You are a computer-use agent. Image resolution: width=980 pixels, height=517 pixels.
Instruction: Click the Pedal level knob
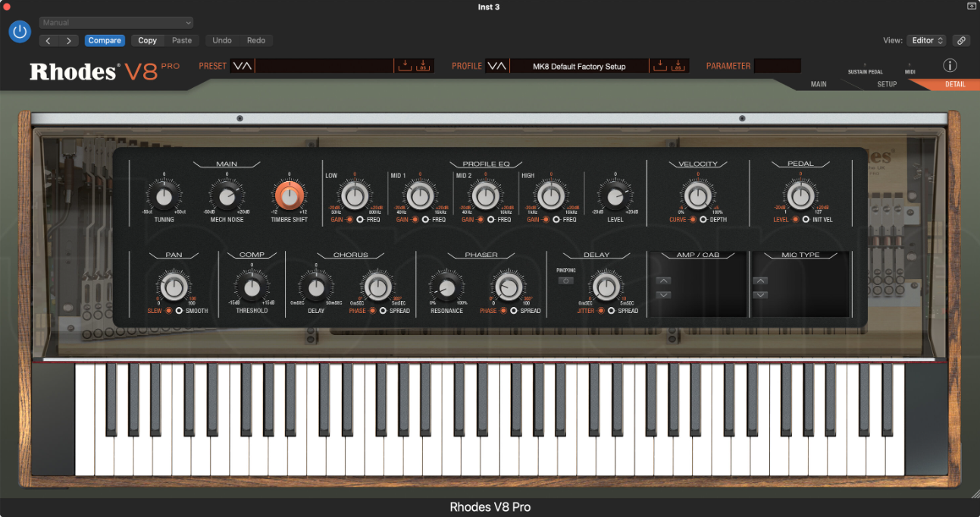800,196
